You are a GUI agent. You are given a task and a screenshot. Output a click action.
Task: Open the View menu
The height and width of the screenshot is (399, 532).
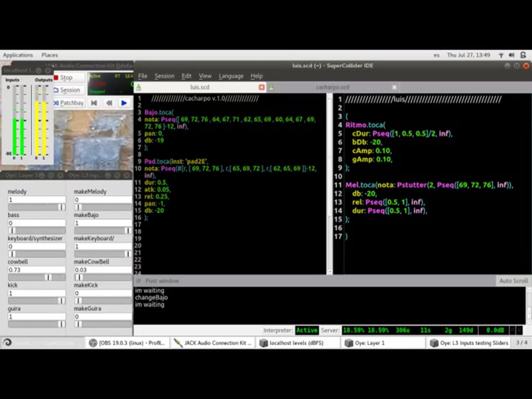coord(205,76)
